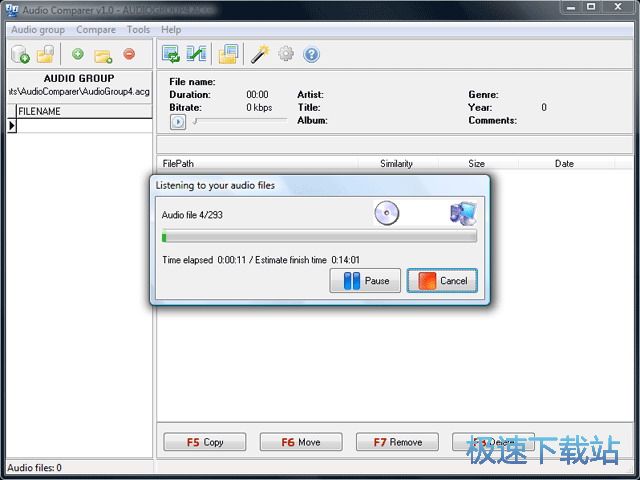
Task: Click the playback position slider
Action: pos(240,121)
